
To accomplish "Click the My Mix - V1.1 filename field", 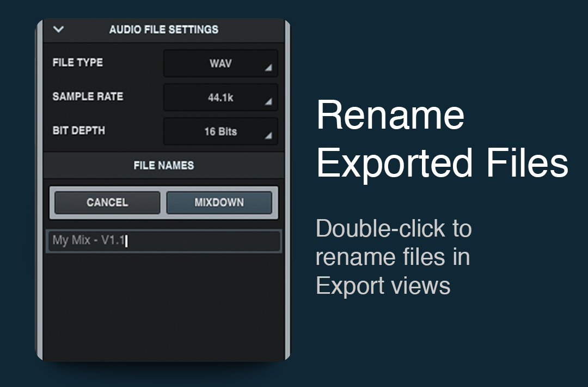I will tap(163, 241).
